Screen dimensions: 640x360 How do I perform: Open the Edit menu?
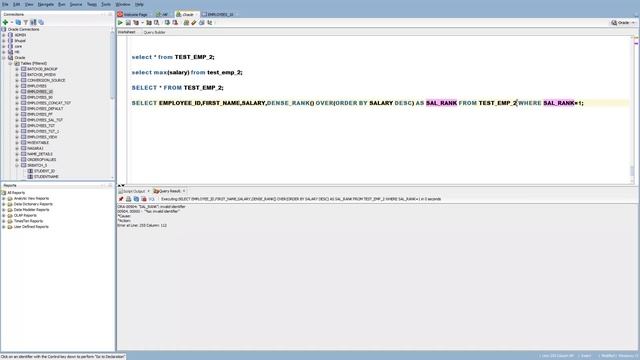tap(17, 4)
